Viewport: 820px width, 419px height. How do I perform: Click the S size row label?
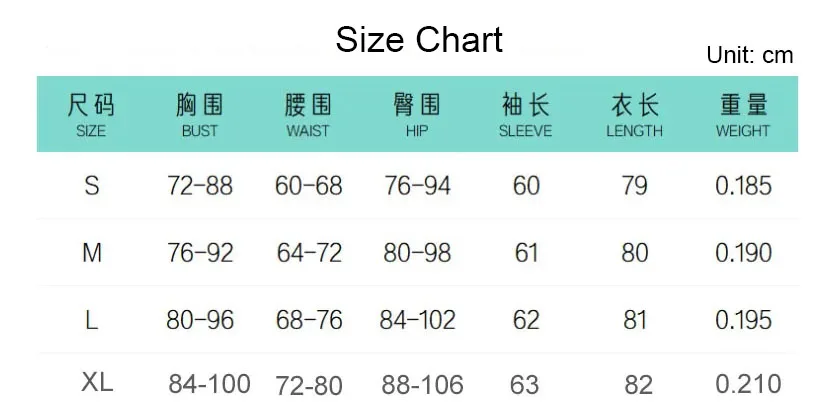click(x=92, y=185)
